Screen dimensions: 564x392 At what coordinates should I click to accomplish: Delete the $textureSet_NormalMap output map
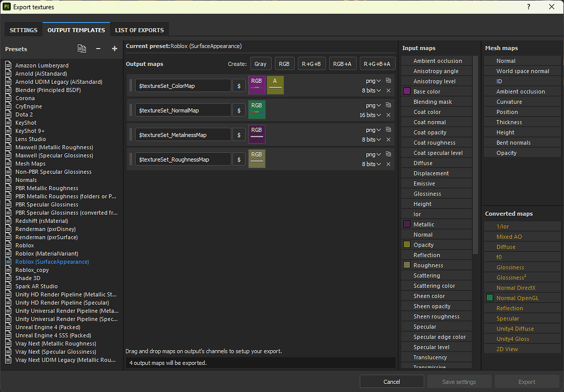(389, 115)
